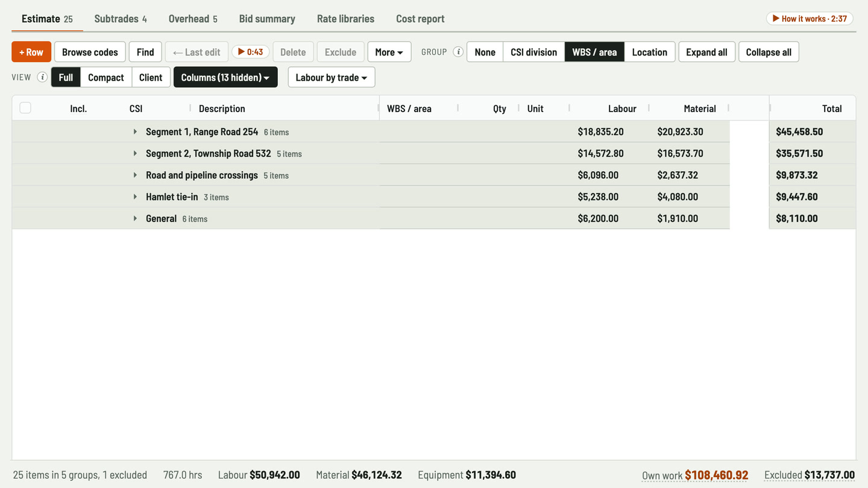Screen dimensions: 868x488
Task: Open Columns (13 hidden) dropdown
Action: (x=225, y=77)
